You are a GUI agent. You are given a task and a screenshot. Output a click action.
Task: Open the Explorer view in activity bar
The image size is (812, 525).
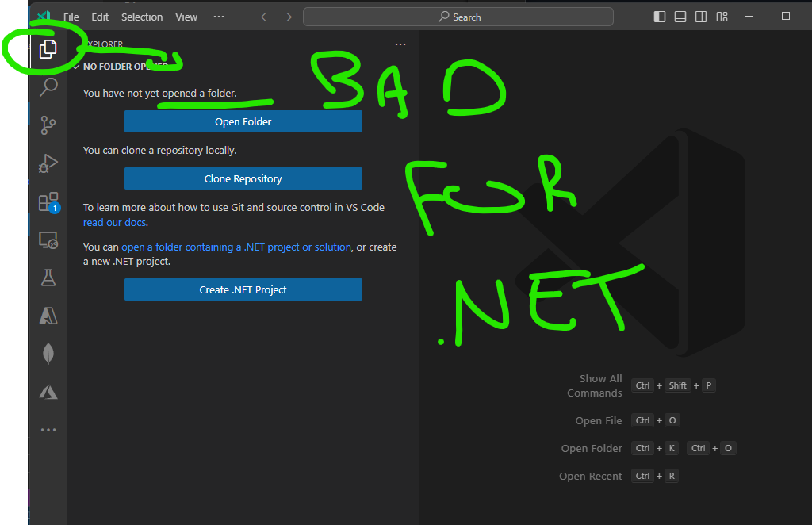point(48,49)
